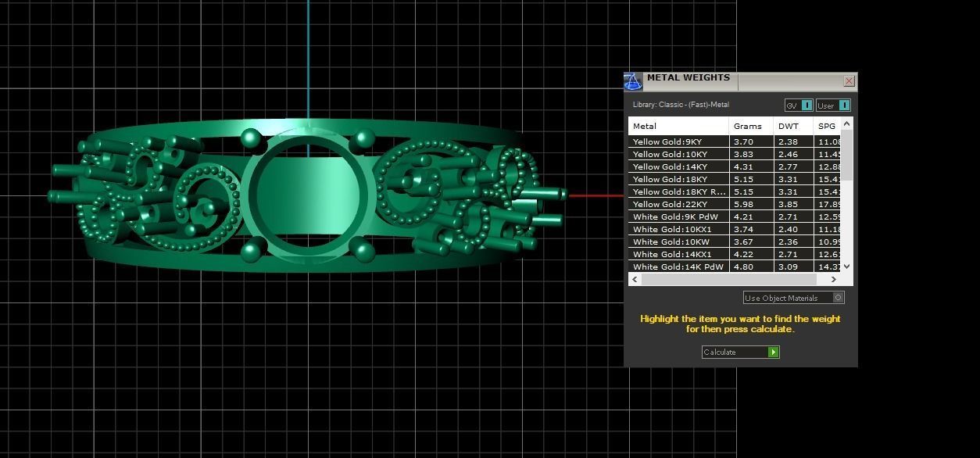Image resolution: width=980 pixels, height=458 pixels.
Task: Click the down arrow of the metal list scrollbar
Action: [x=847, y=267]
